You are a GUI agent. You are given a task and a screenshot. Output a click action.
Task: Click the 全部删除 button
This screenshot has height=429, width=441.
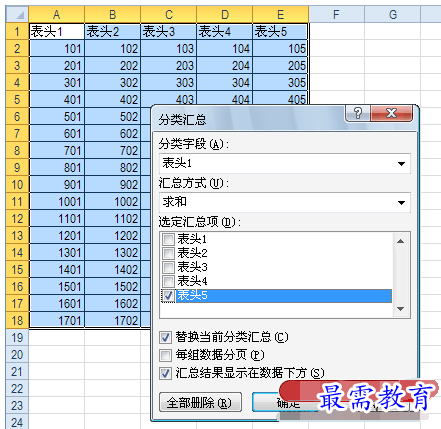point(200,403)
